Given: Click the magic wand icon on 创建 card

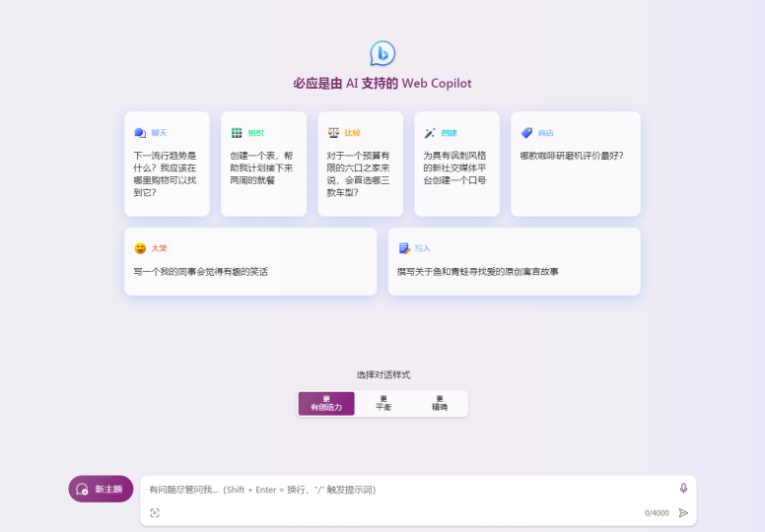Looking at the screenshot, I should (430, 133).
